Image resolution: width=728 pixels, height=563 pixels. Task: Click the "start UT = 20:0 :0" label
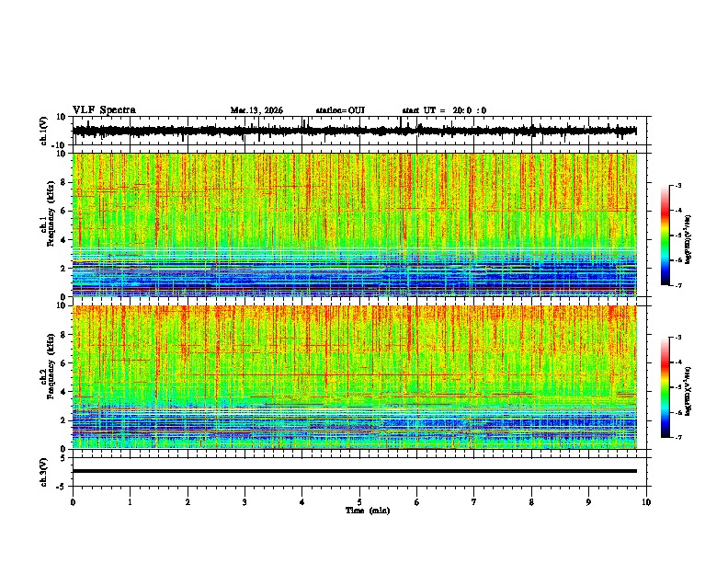pos(444,110)
